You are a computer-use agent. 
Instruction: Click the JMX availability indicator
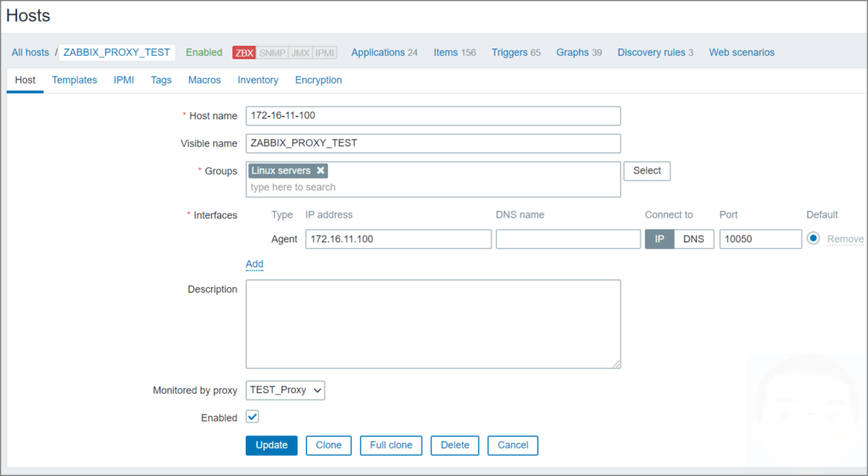click(x=300, y=53)
